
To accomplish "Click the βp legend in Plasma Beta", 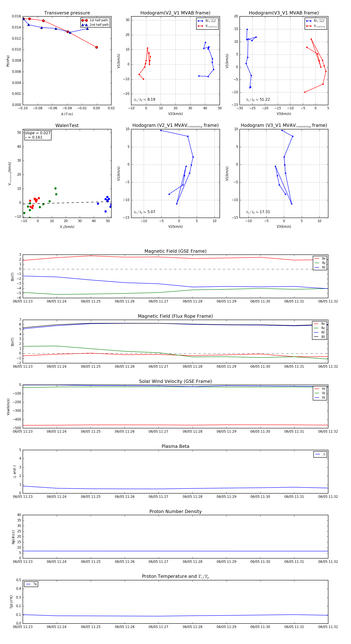I will pos(320,454).
